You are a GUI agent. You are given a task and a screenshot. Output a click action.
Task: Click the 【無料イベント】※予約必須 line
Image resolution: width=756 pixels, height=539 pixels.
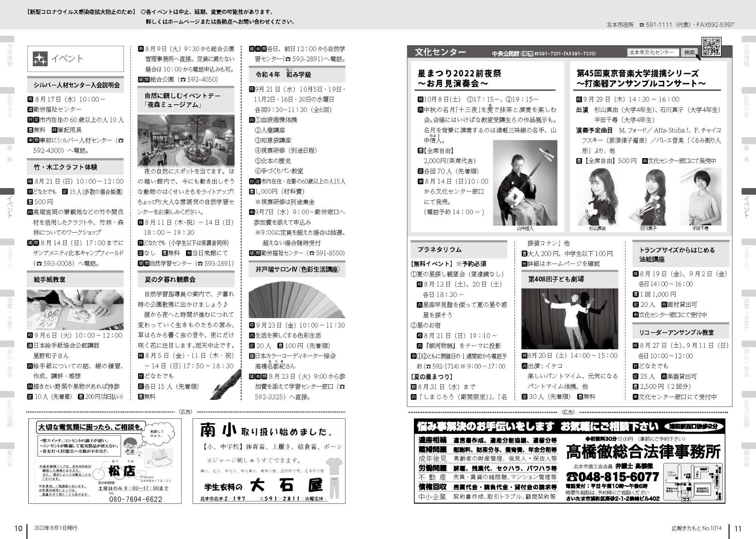448,264
